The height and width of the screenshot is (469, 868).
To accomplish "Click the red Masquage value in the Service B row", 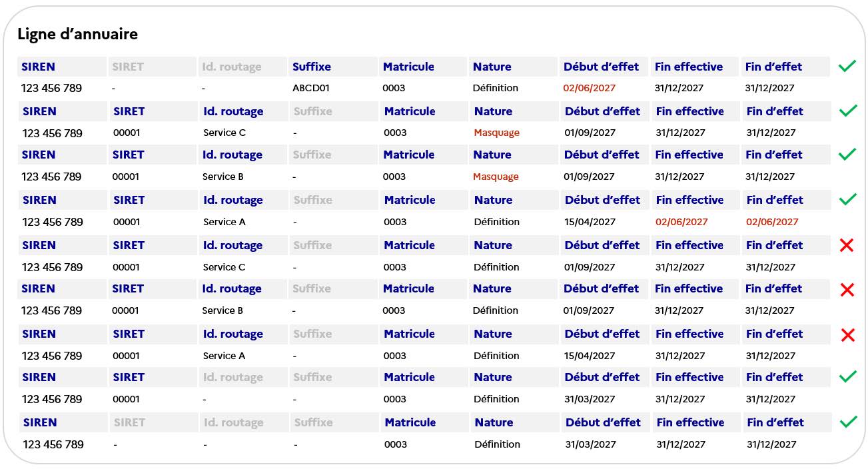I will pos(496,177).
